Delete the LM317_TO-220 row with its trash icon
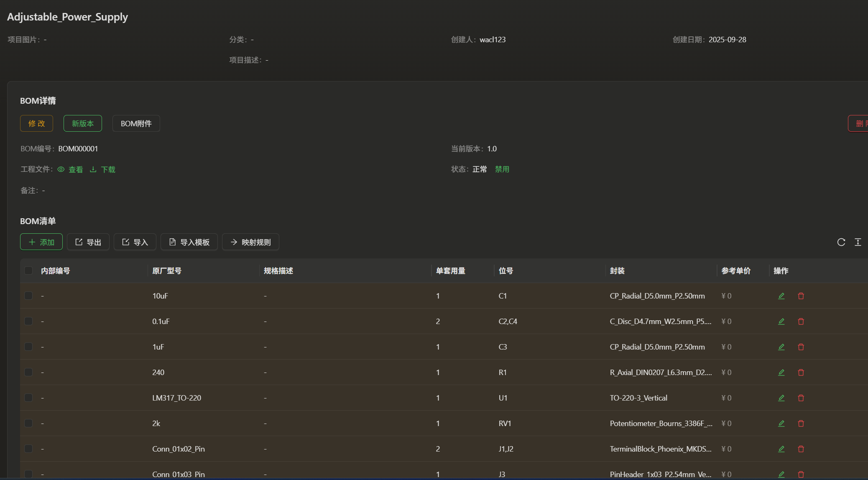The height and width of the screenshot is (480, 868). [801, 398]
